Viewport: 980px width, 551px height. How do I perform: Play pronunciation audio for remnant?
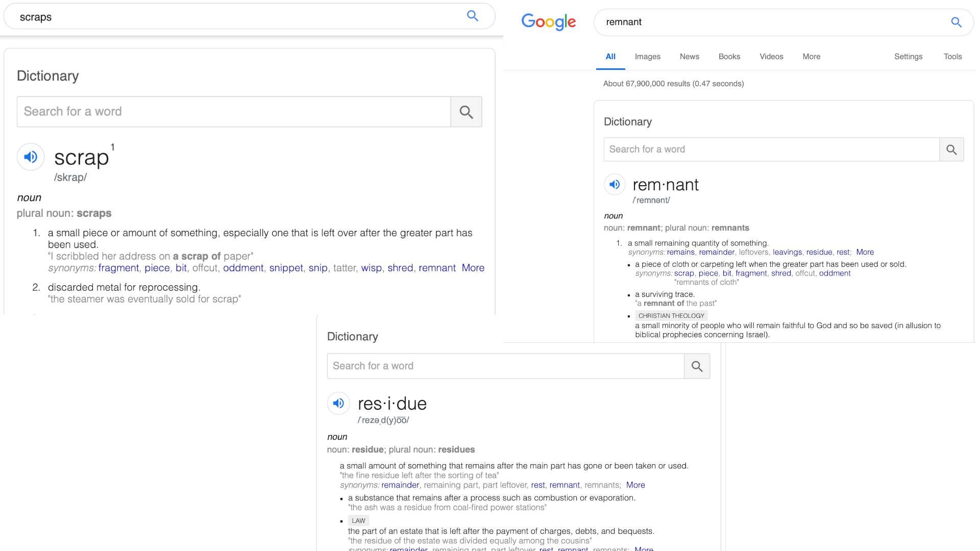(x=615, y=184)
